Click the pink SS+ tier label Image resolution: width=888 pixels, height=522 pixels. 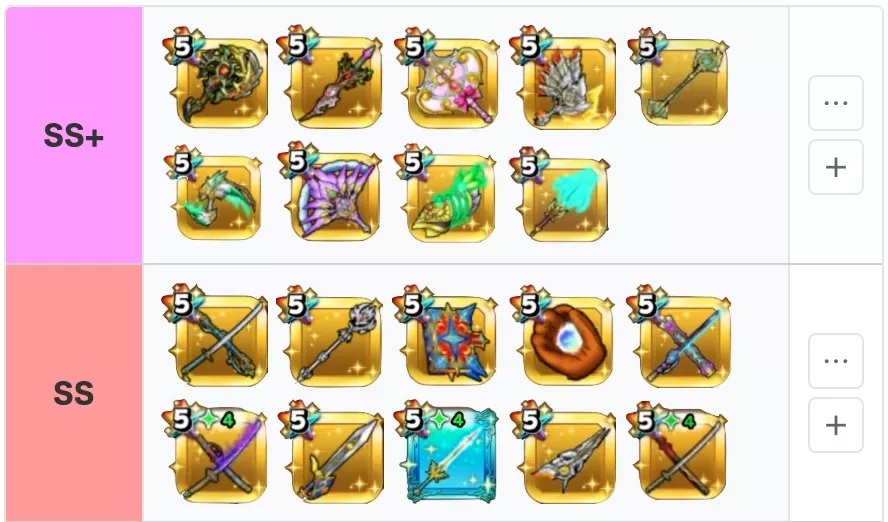74,135
